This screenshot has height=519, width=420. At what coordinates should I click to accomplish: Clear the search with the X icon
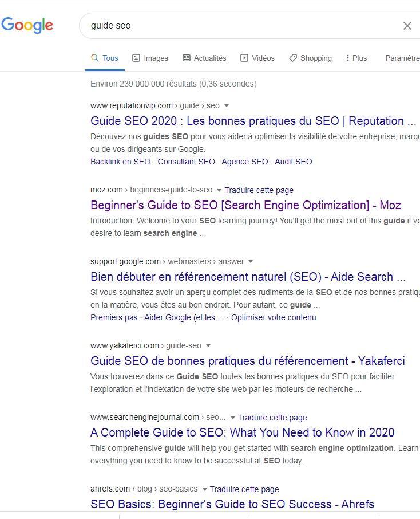click(x=407, y=25)
